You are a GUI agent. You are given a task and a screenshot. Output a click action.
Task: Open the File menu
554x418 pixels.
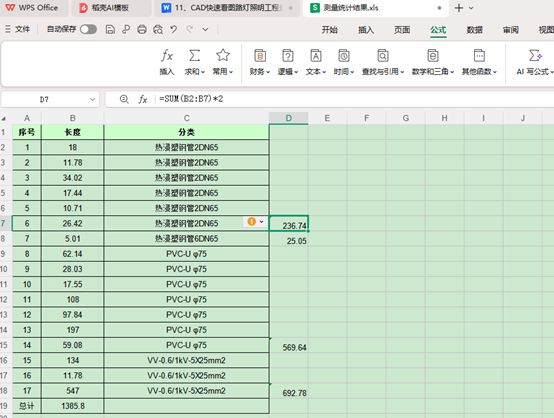coord(18,29)
